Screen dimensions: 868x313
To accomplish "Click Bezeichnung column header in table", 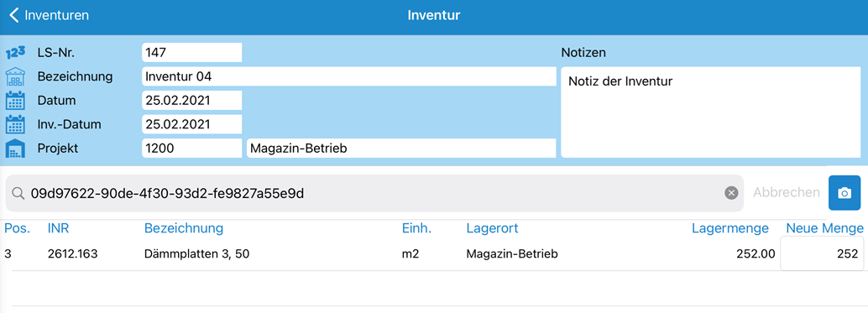I will click(x=184, y=228).
